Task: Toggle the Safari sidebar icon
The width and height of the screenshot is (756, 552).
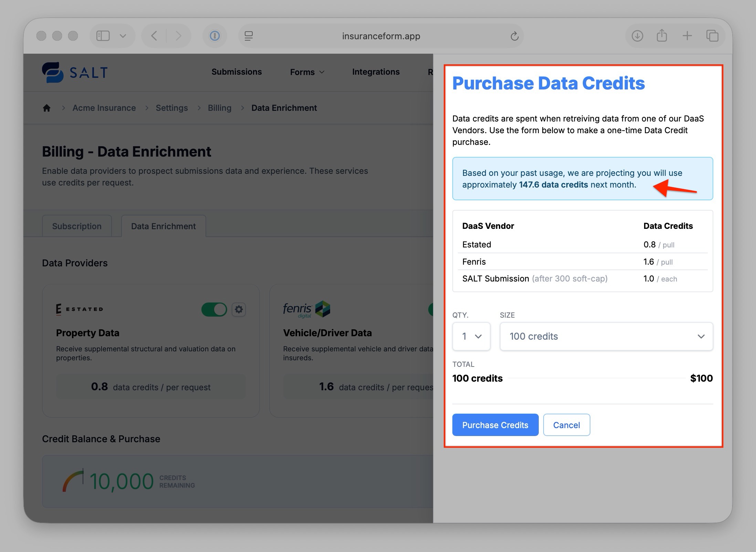Action: [103, 36]
